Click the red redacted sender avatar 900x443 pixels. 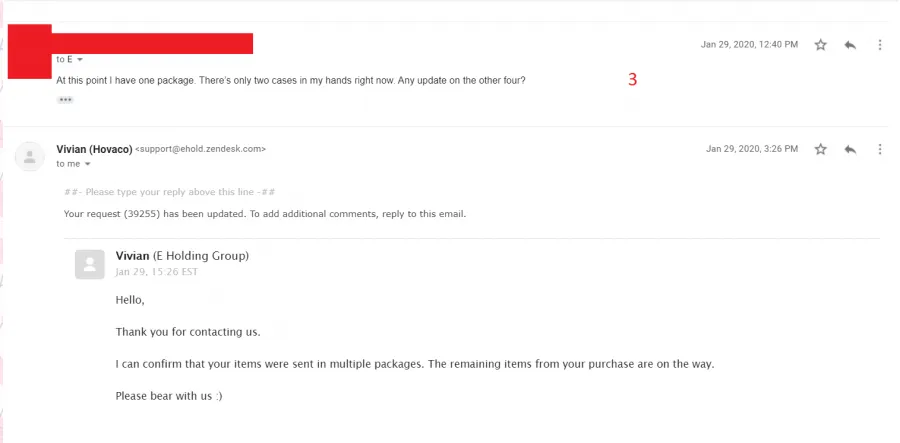click(30, 52)
